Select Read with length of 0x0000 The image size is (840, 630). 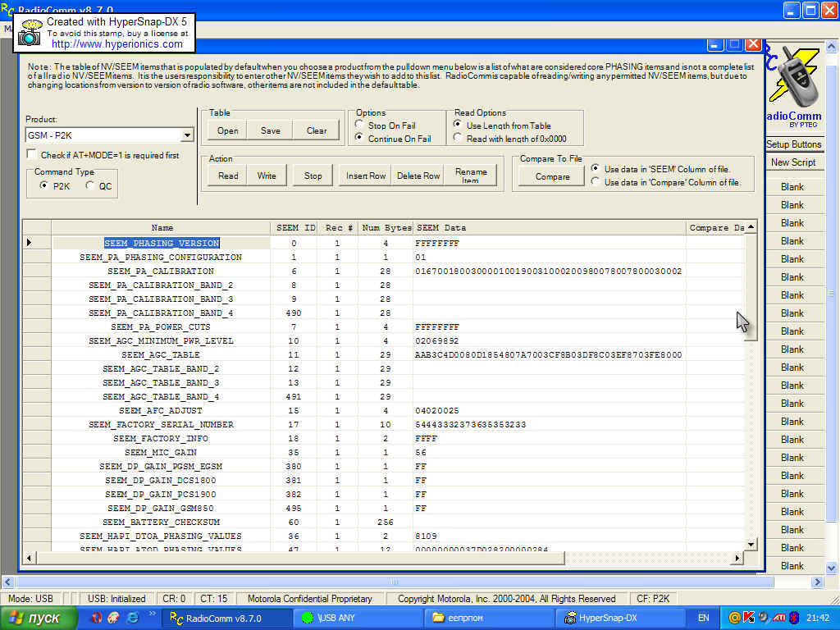coord(458,138)
